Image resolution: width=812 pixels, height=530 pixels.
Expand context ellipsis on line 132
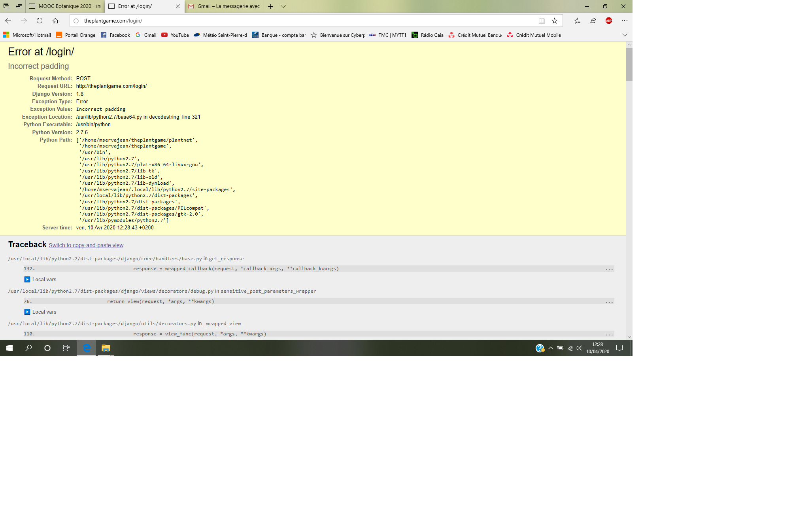(x=609, y=269)
